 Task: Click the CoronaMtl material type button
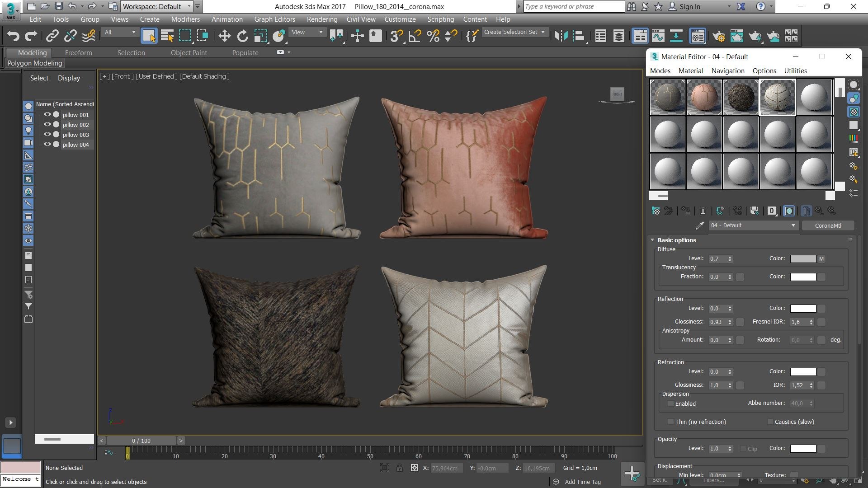pyautogui.click(x=828, y=225)
